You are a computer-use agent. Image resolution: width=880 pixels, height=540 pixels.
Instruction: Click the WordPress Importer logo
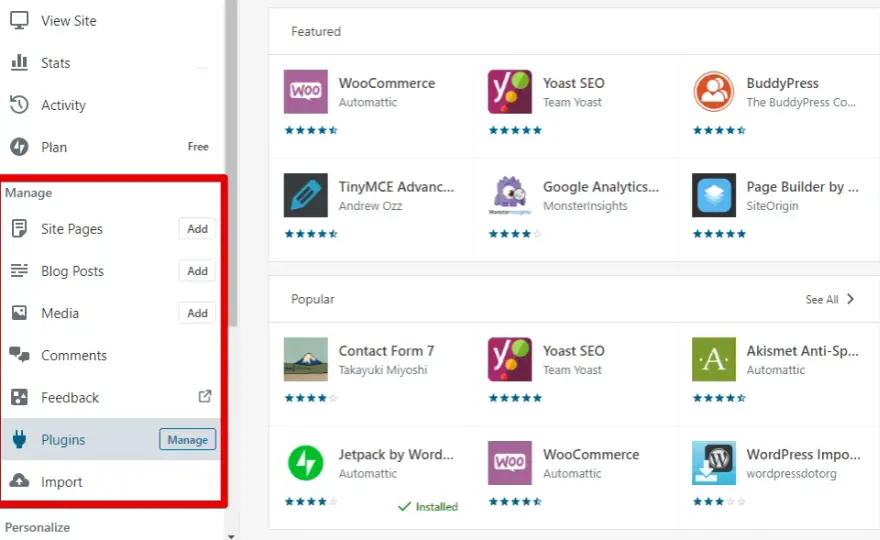[x=714, y=463]
